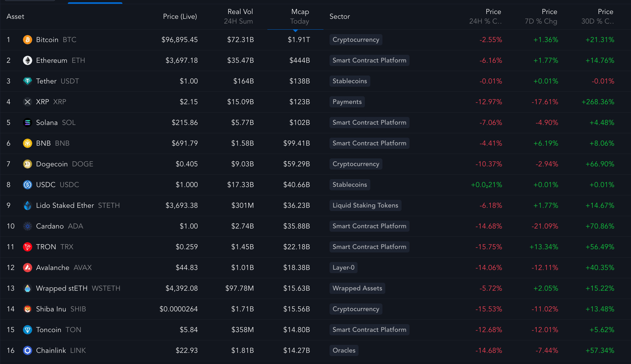Click USDC's Stablecoins sector tag
Screen dimensions: 631x364
click(350, 185)
